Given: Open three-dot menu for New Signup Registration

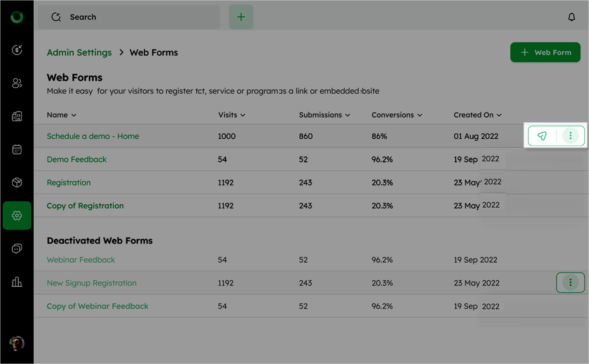Looking at the screenshot, I should pos(570,282).
